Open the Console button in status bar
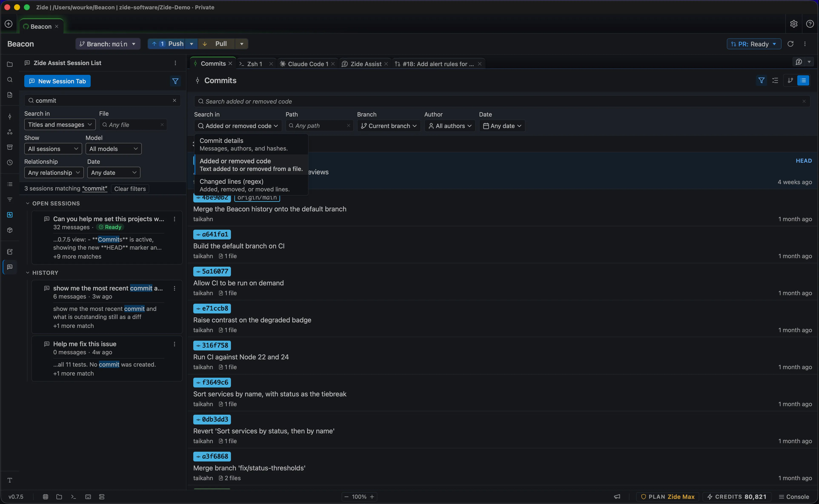The width and height of the screenshot is (819, 504). 794,497
